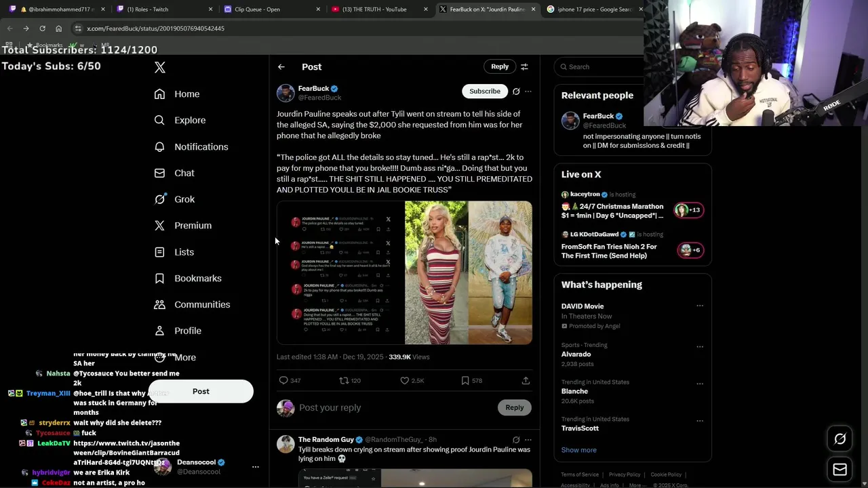Open reply filter settings icon in header

point(524,66)
